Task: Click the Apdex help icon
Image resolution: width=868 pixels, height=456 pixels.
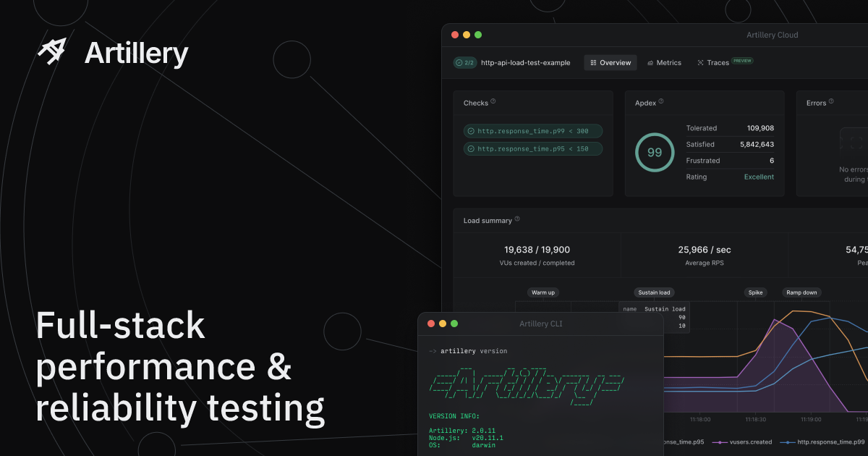Action: click(661, 102)
